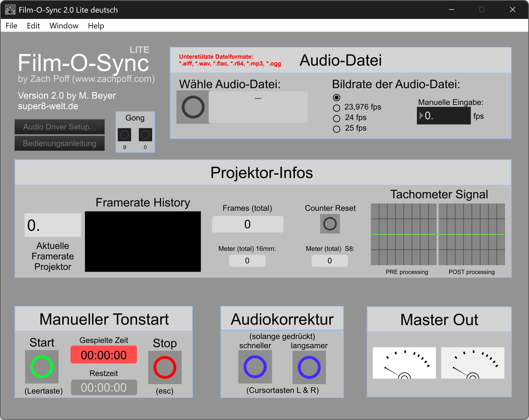Click triangle in Manuelle Eingabe number box

(421, 116)
